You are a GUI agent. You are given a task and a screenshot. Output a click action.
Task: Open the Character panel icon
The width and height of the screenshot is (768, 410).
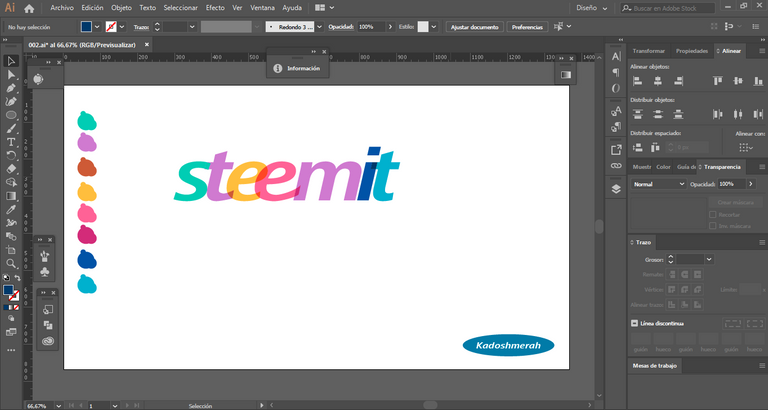(616, 56)
